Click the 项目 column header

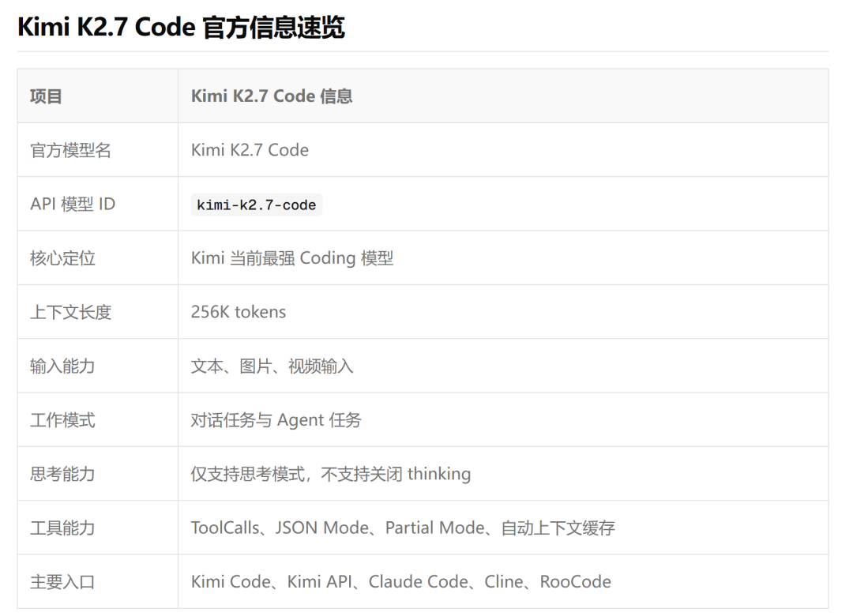coord(46,96)
